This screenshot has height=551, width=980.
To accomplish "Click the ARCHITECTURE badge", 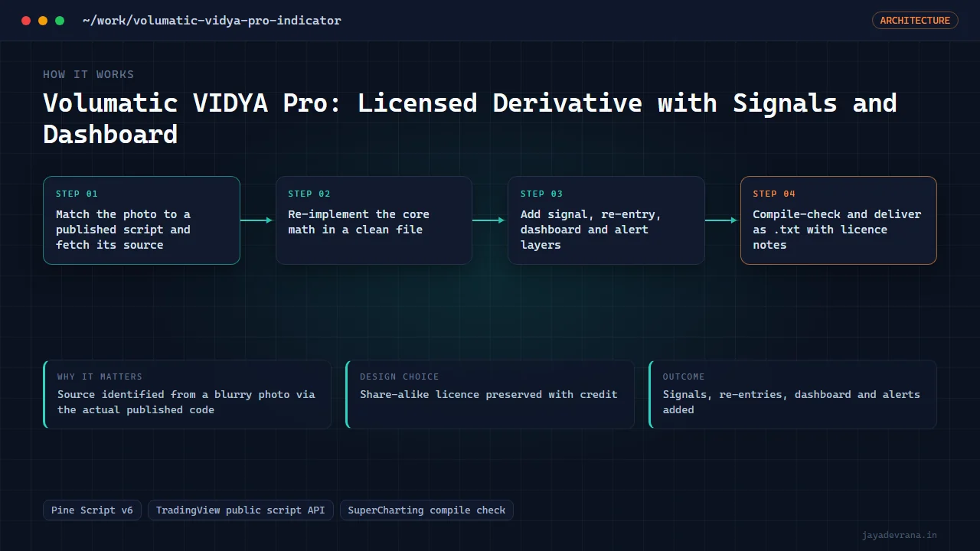I will click(915, 21).
